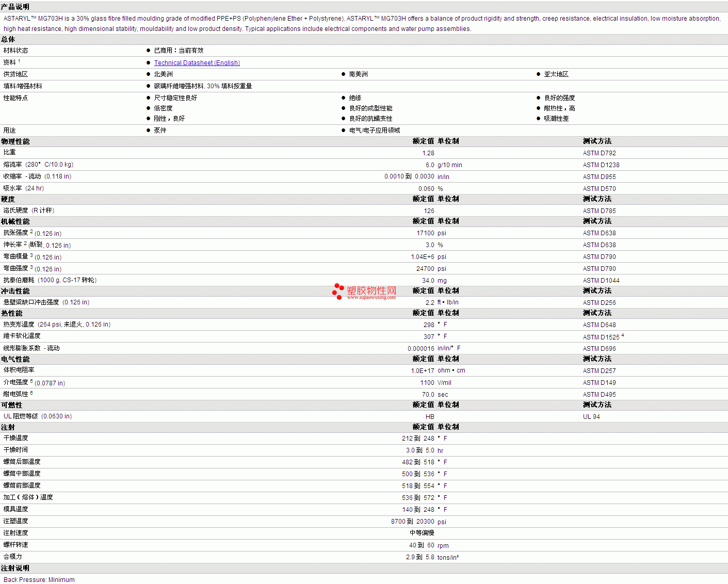Image resolution: width=728 pixels, height=584 pixels.
Task: Click the 尺寸稳定性良好 feature entry
Action: click(175, 98)
